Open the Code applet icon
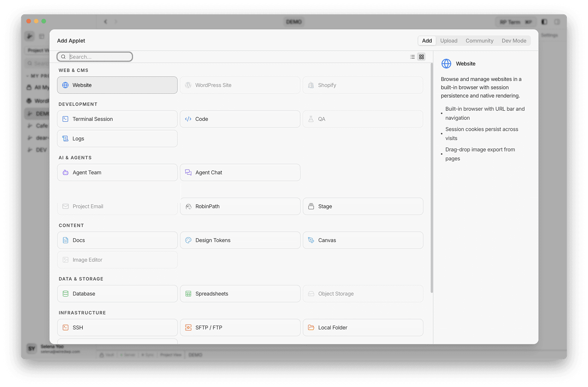This screenshot has height=387, width=588. point(188,119)
